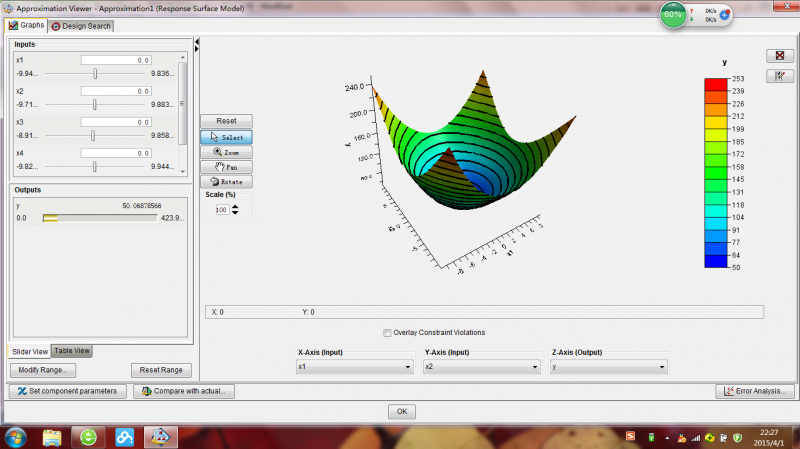Click the Inputs panel scroll down arrow
The image size is (800, 449).
click(x=183, y=171)
